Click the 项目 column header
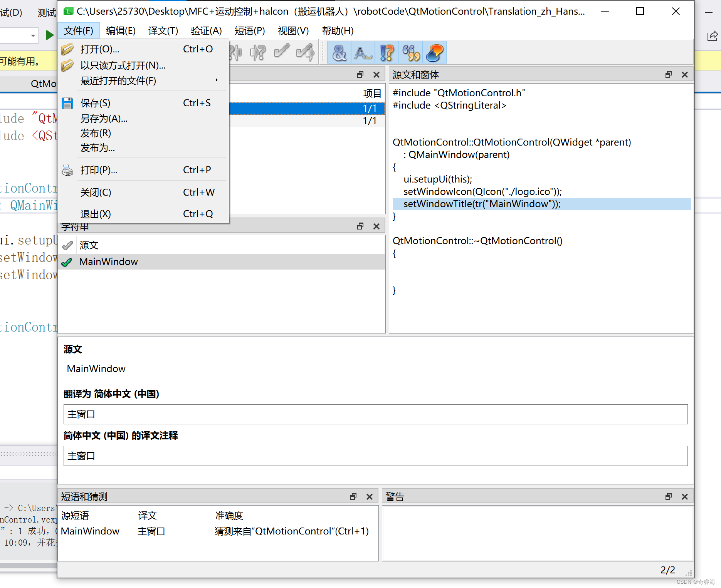 click(372, 94)
